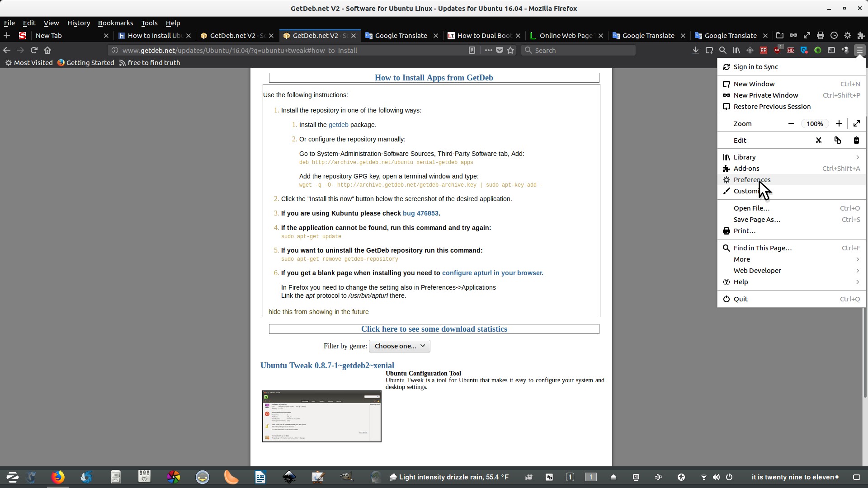Increase zoom with the plus button
The width and height of the screenshot is (868, 488).
(839, 124)
